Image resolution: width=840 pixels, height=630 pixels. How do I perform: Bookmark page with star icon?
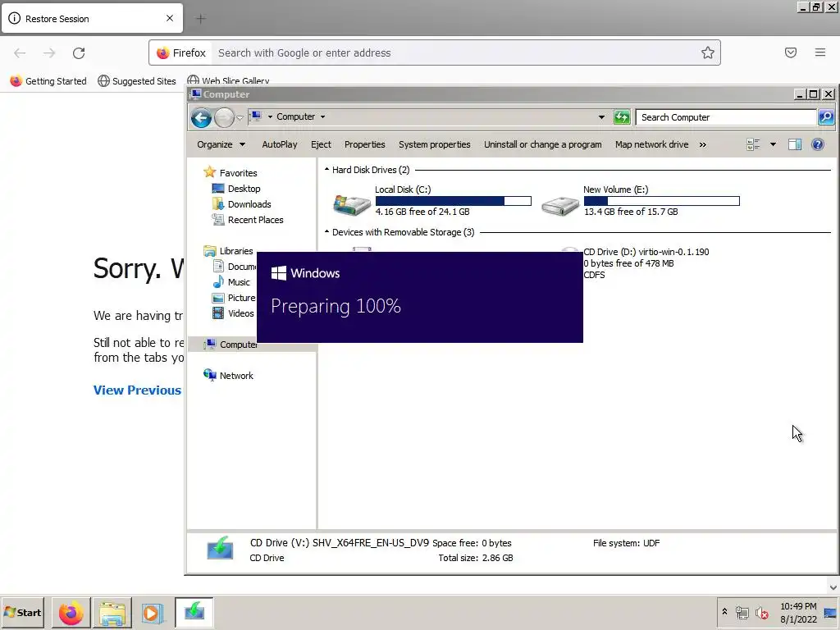[708, 52]
